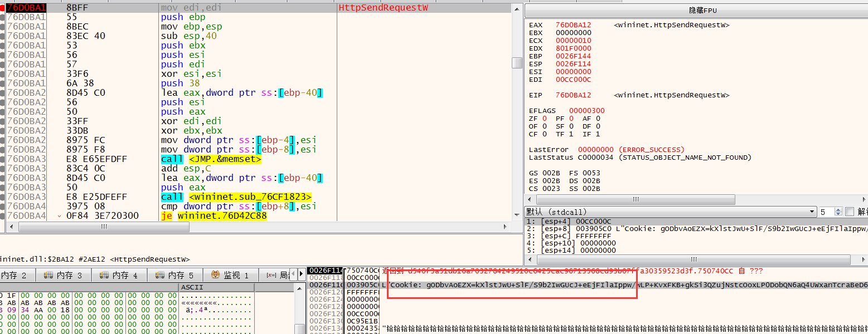Click the red breakpoint dot at HttpSendRequestW
Viewport: 868px width, 334px height.
pyautogui.click(x=3, y=8)
